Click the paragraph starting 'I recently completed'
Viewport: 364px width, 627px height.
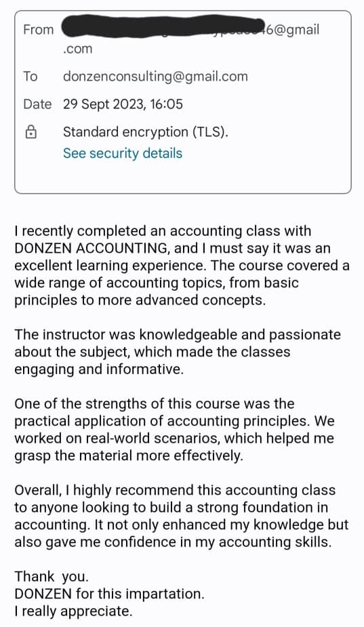pos(182,266)
